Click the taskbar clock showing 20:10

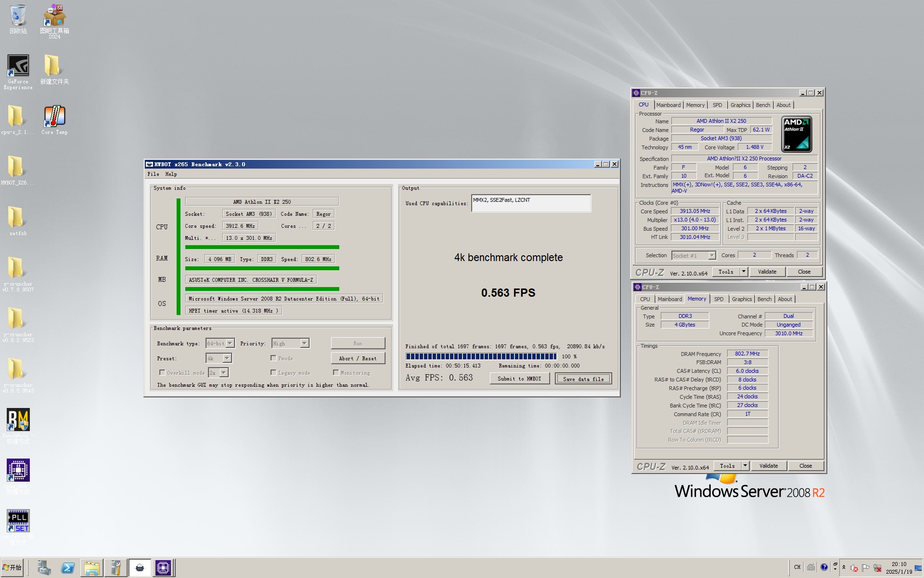click(x=899, y=568)
